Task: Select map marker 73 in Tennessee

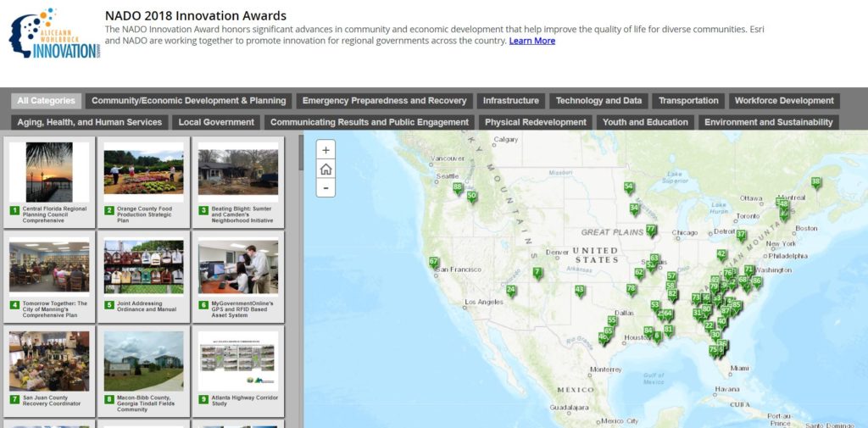Action: pyautogui.click(x=696, y=299)
